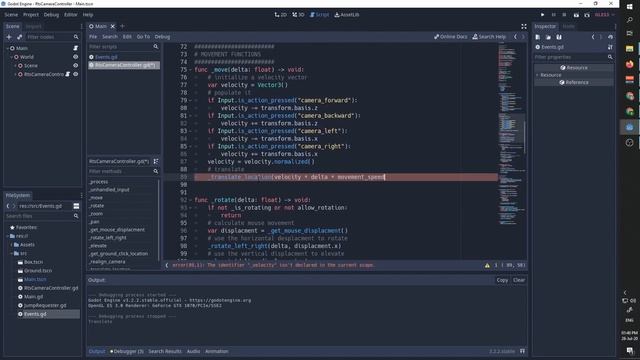Toggle visibility of the Scene node

tap(76, 65)
